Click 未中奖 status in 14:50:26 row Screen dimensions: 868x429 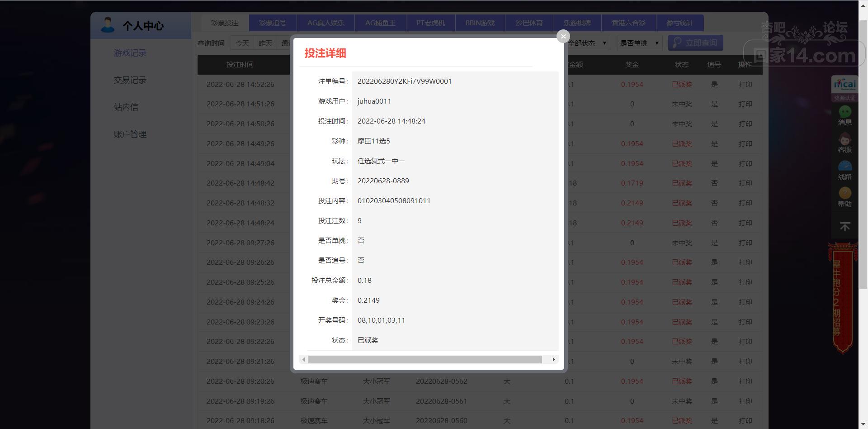[x=682, y=124]
